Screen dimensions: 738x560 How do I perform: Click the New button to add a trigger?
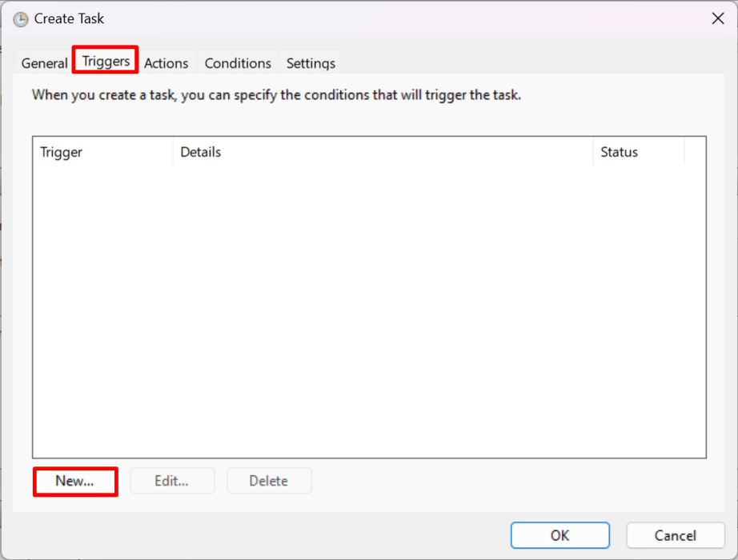click(x=74, y=481)
